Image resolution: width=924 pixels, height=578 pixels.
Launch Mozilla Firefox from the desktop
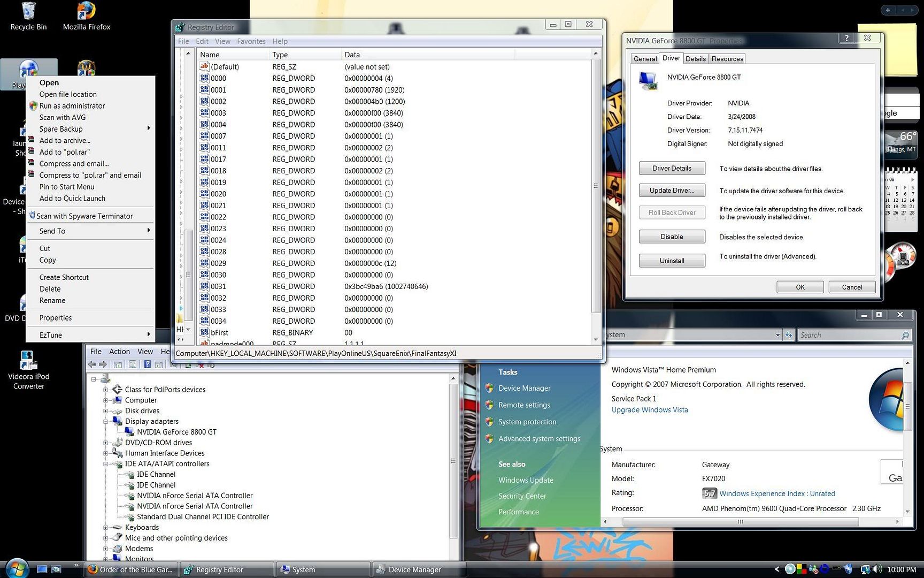(x=87, y=16)
